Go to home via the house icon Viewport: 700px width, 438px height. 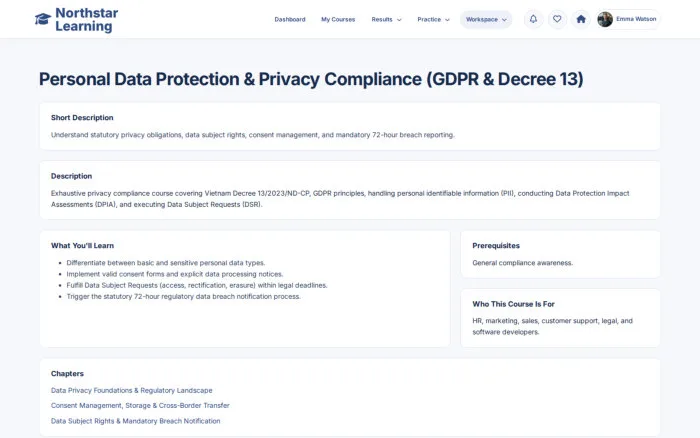click(x=581, y=19)
